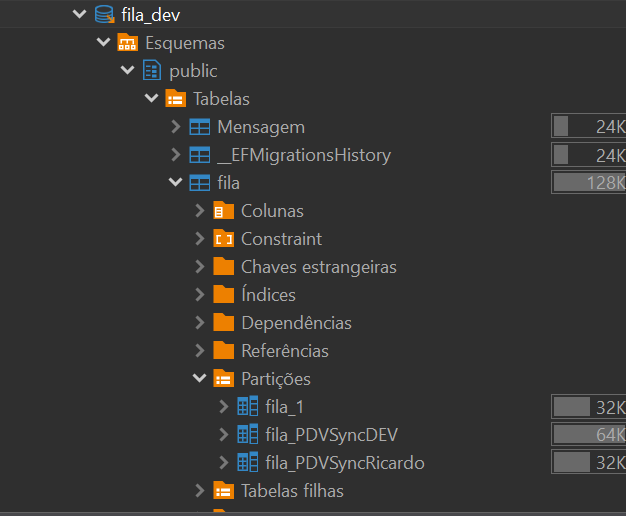This screenshot has height=516, width=626.
Task: Click the fila_PDVSyncDEV partition icon
Action: click(247, 435)
